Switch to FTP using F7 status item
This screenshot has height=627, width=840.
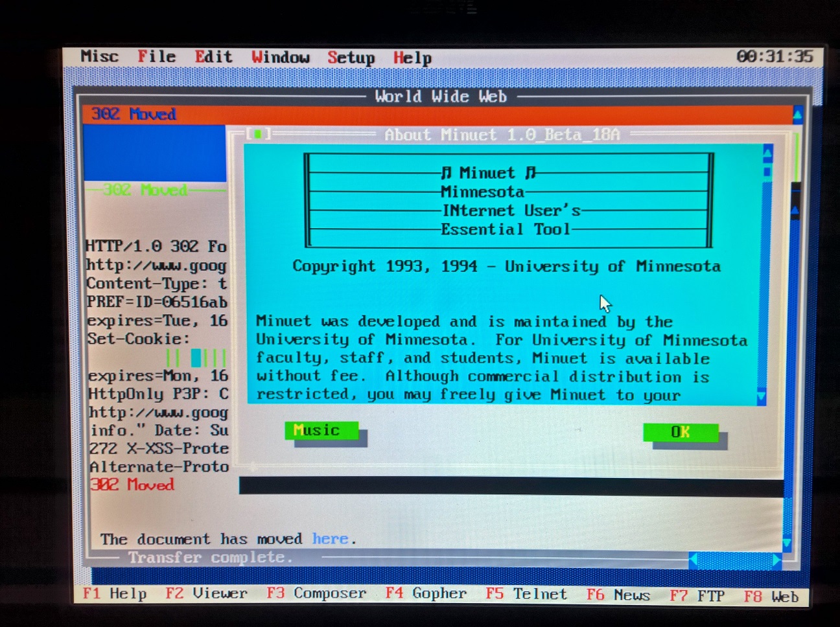tap(697, 595)
